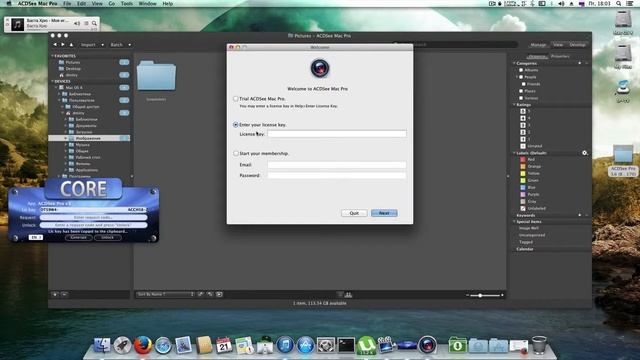Collapse the Devices section in sidebar
Image resolution: width=640 pixels, height=360 pixels.
[53, 82]
